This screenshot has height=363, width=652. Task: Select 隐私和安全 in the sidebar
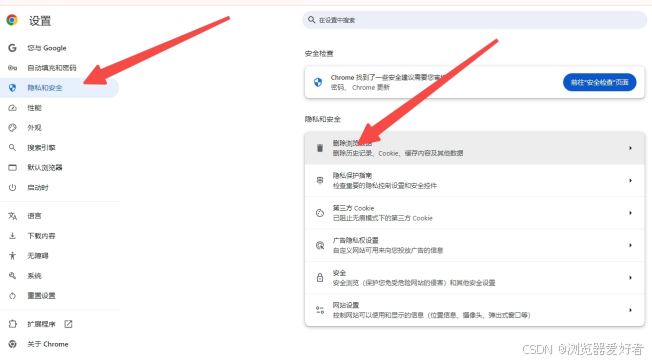pyautogui.click(x=59, y=88)
